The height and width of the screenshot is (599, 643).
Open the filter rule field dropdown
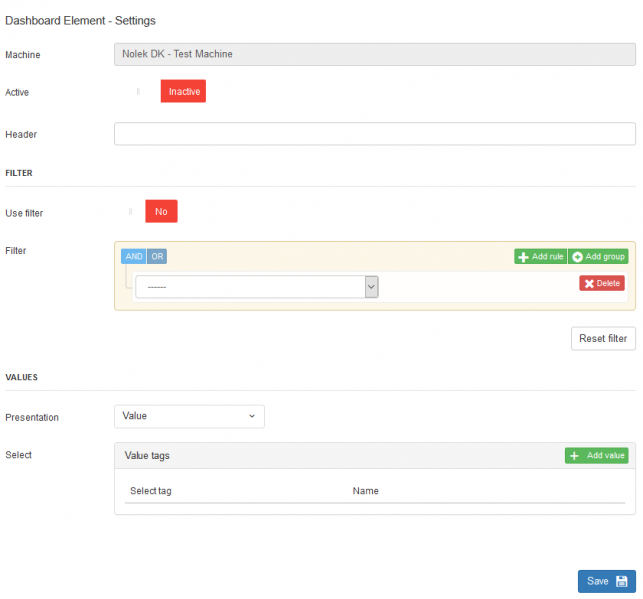point(257,287)
